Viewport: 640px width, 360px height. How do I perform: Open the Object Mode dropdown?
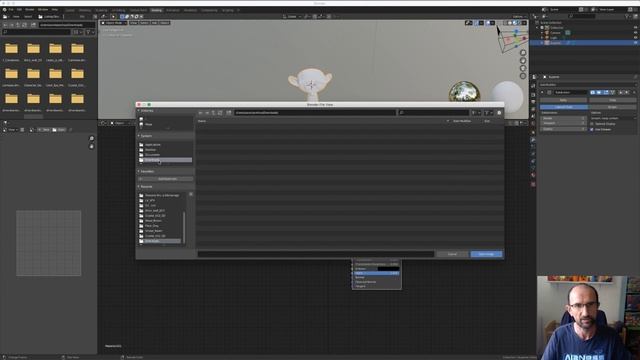click(114, 23)
